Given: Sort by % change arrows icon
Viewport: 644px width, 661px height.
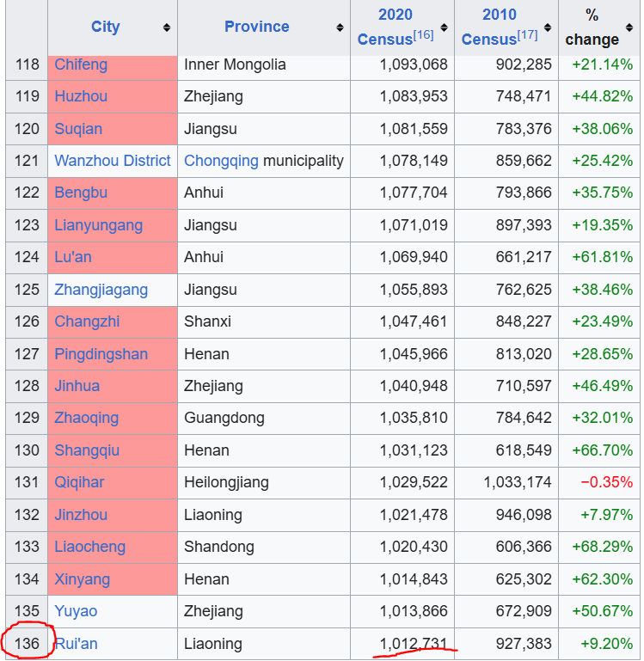Looking at the screenshot, I should [x=629, y=28].
